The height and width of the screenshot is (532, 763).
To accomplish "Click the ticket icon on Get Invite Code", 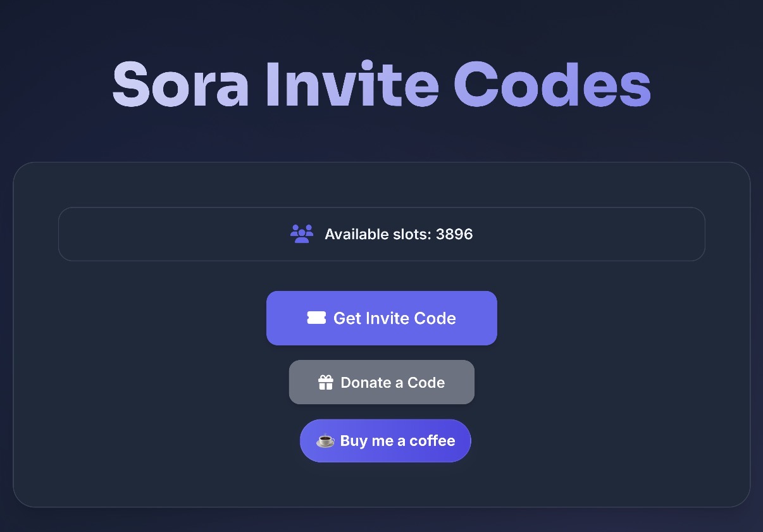I will pos(316,318).
